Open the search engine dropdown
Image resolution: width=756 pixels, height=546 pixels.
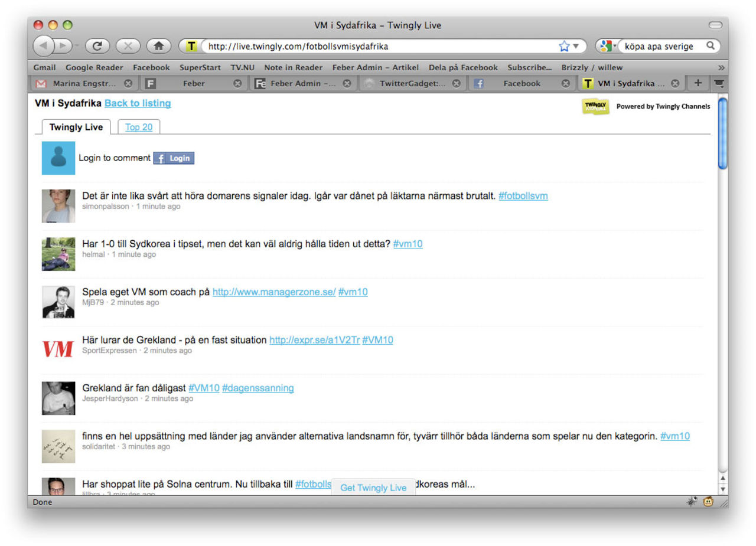point(608,46)
